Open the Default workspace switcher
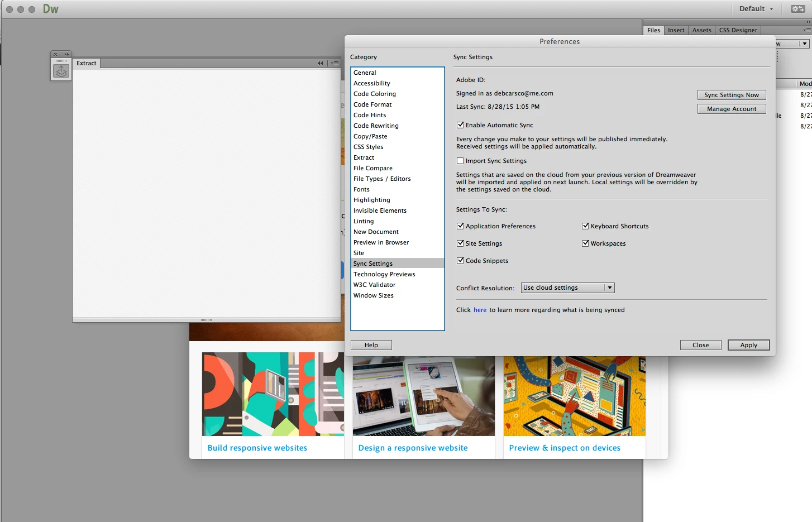This screenshot has height=522, width=812. tap(756, 9)
